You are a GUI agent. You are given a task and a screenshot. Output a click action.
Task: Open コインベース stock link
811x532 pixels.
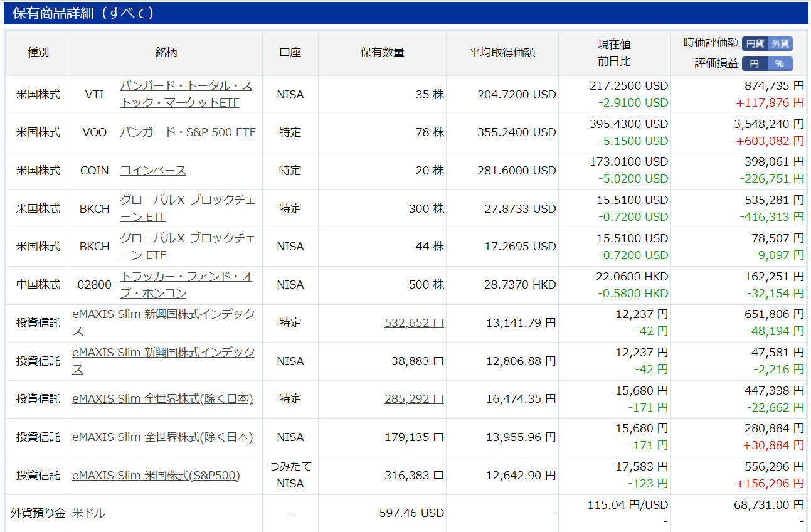click(x=153, y=171)
